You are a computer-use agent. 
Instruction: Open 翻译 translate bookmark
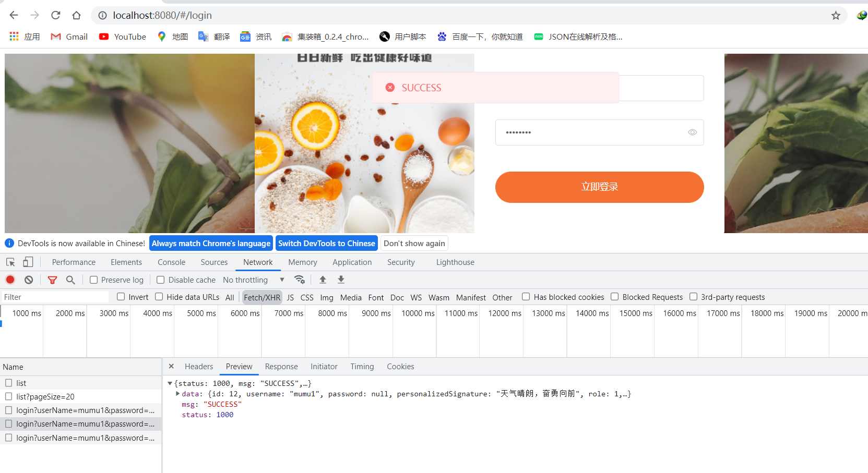coord(215,37)
